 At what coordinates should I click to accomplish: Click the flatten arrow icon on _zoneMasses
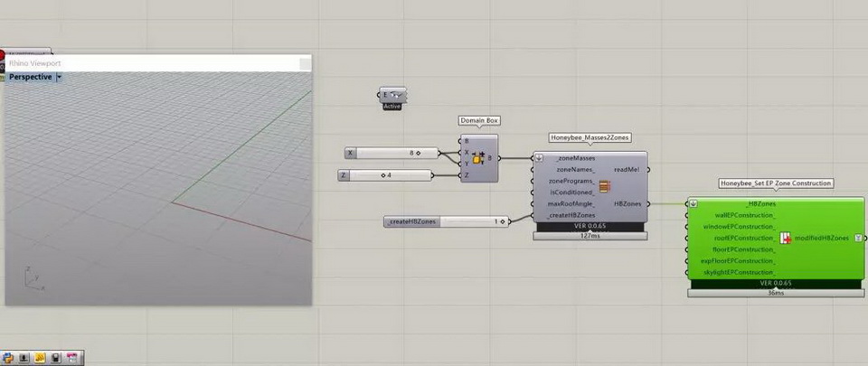click(539, 158)
